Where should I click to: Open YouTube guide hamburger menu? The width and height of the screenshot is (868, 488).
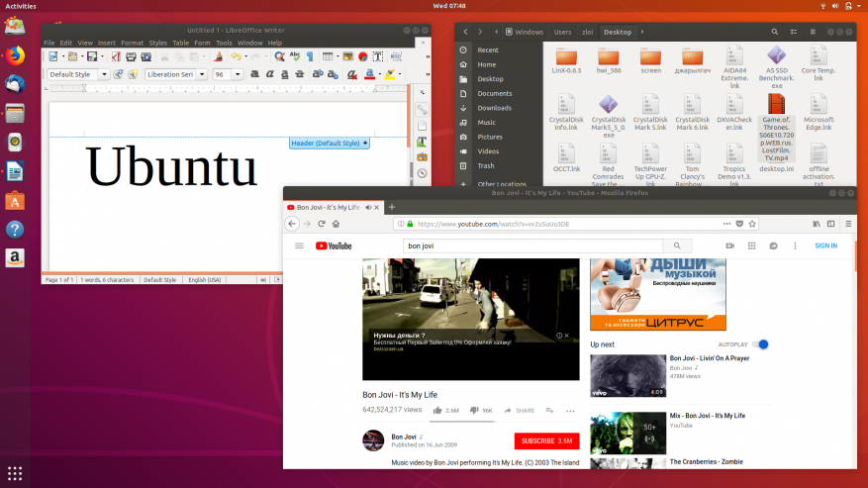pos(299,245)
